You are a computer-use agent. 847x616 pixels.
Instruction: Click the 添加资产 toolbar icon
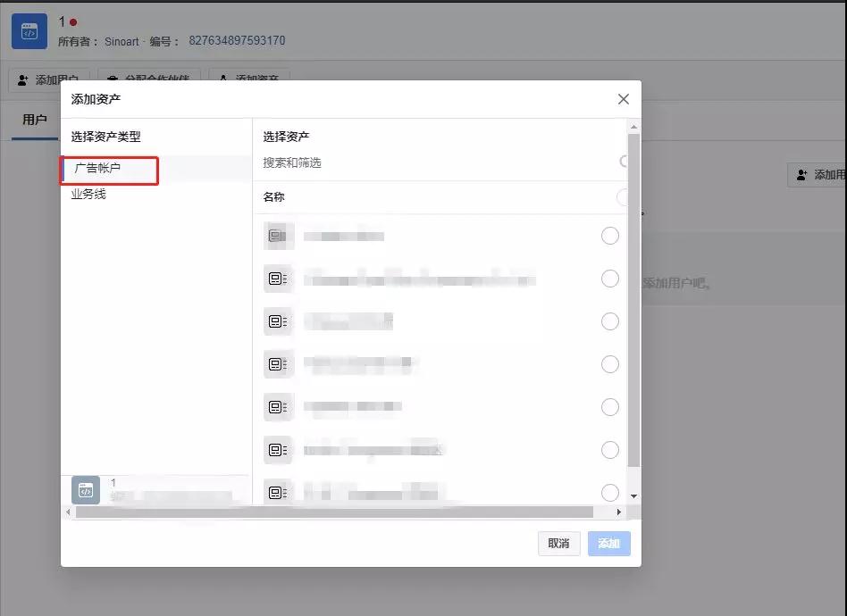coord(223,79)
